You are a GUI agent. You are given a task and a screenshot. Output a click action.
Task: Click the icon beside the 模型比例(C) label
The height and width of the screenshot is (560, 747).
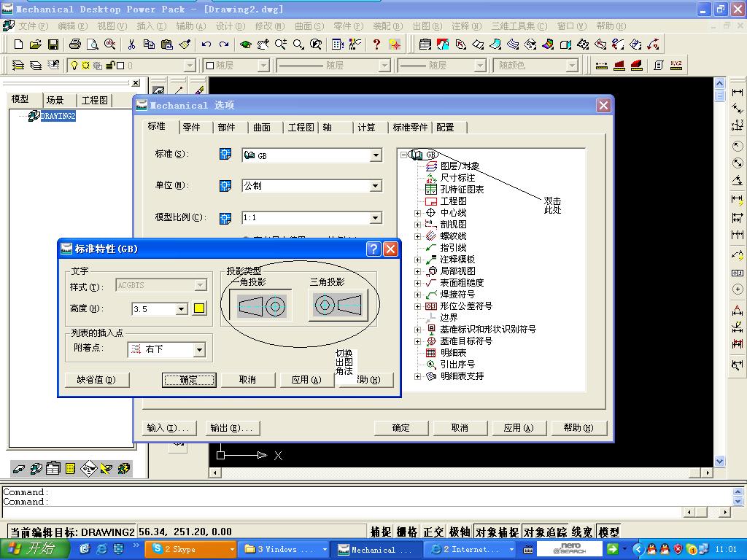point(225,218)
